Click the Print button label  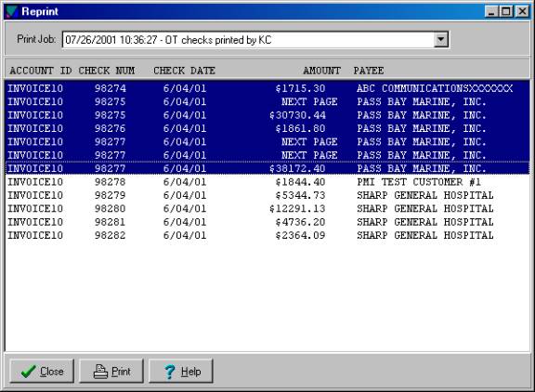pos(121,372)
